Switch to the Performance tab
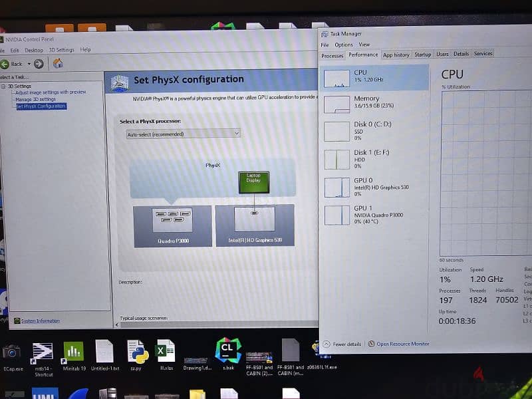 (x=363, y=55)
